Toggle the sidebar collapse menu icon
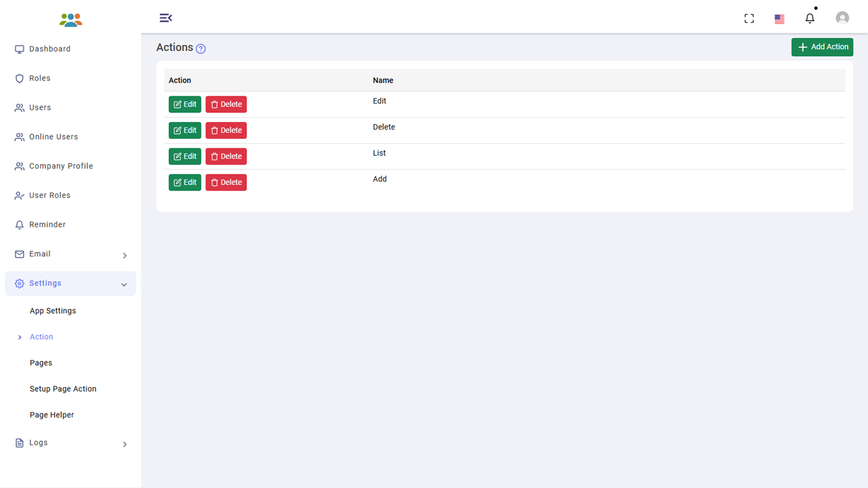 [x=165, y=18]
